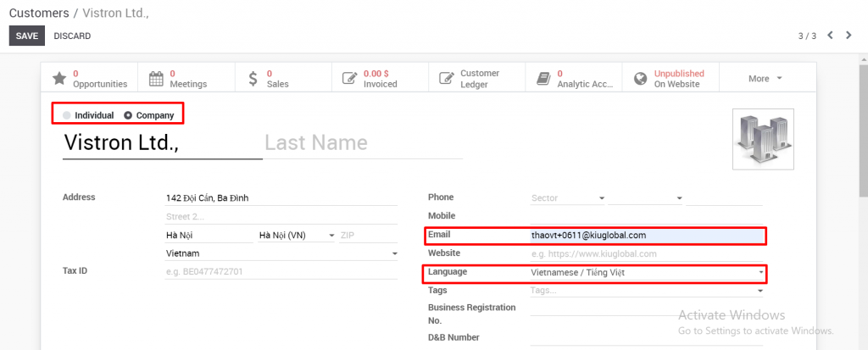Click the 3 / 3 record counter
Image resolution: width=868 pixels, height=350 pixels.
point(807,36)
